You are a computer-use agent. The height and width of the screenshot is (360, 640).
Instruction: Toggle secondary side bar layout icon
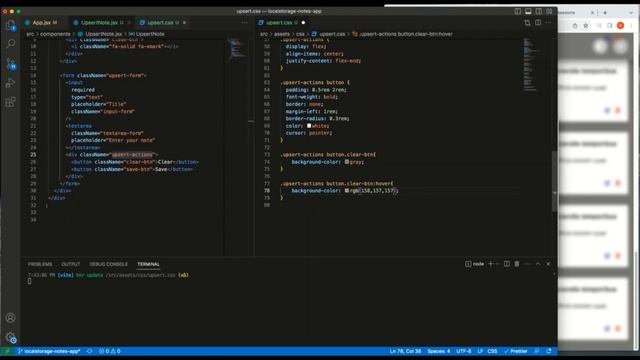[x=539, y=11]
